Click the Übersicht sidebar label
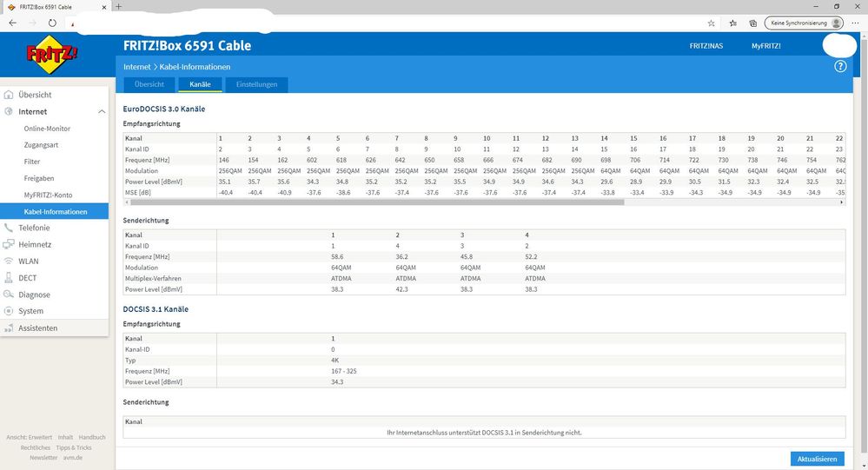 [x=35, y=95]
